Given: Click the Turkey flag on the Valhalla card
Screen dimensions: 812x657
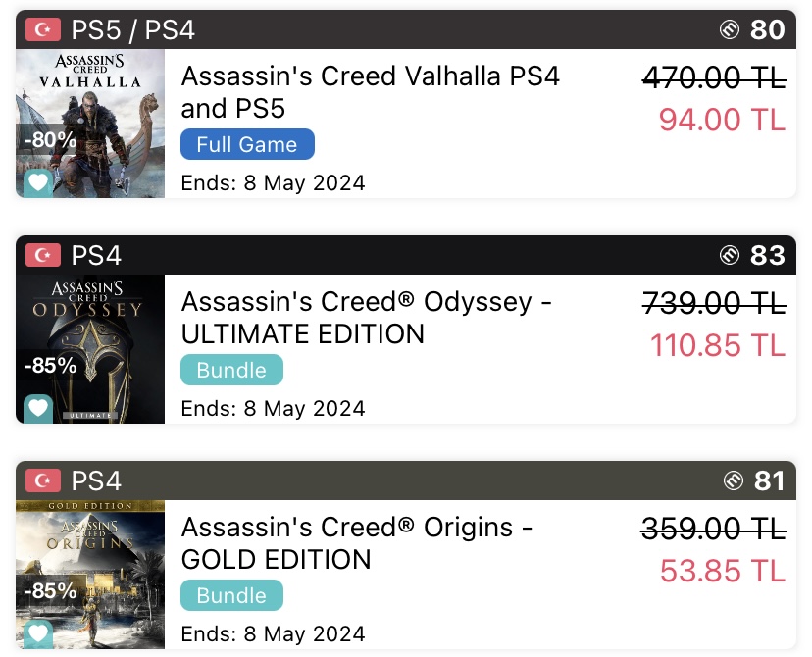Looking at the screenshot, I should tap(43, 30).
